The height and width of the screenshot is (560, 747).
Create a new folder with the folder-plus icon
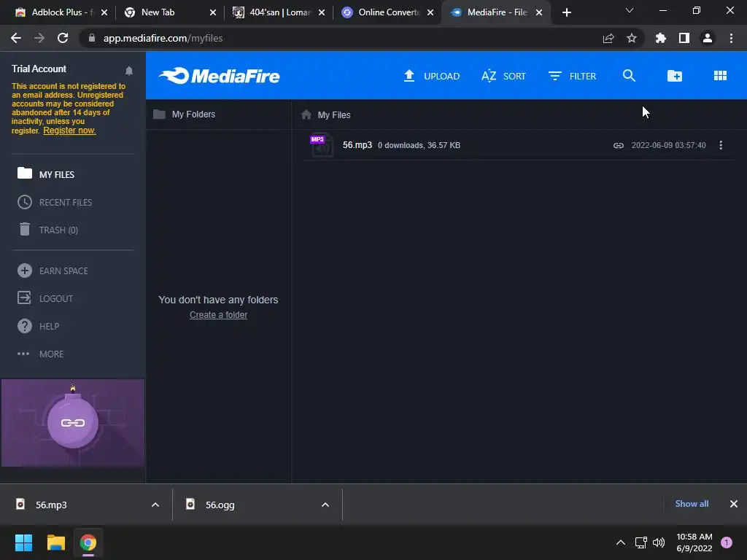tap(675, 76)
